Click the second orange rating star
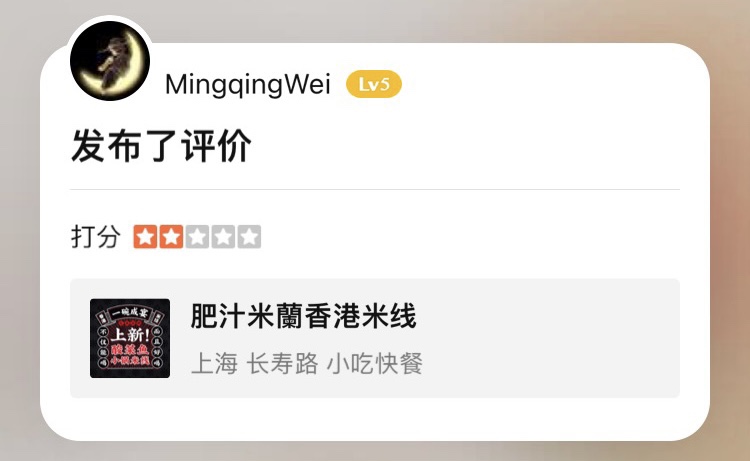Image resolution: width=750 pixels, height=461 pixels. point(171,237)
